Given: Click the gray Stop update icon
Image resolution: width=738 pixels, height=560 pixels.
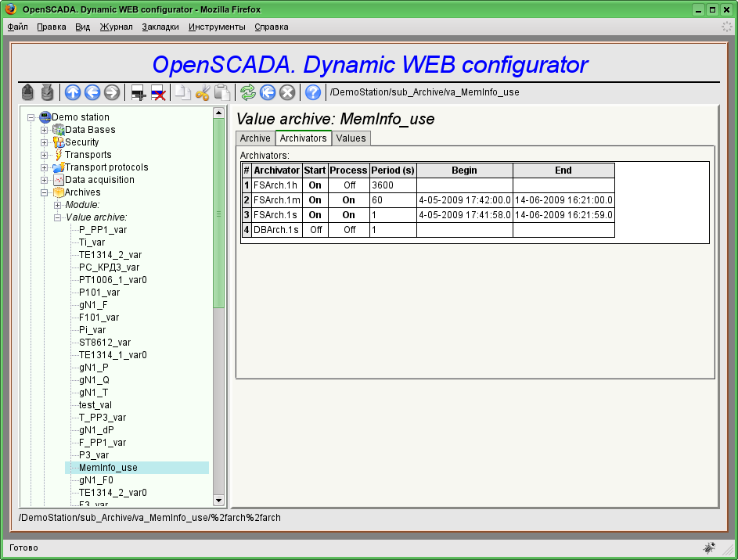Looking at the screenshot, I should [287, 92].
